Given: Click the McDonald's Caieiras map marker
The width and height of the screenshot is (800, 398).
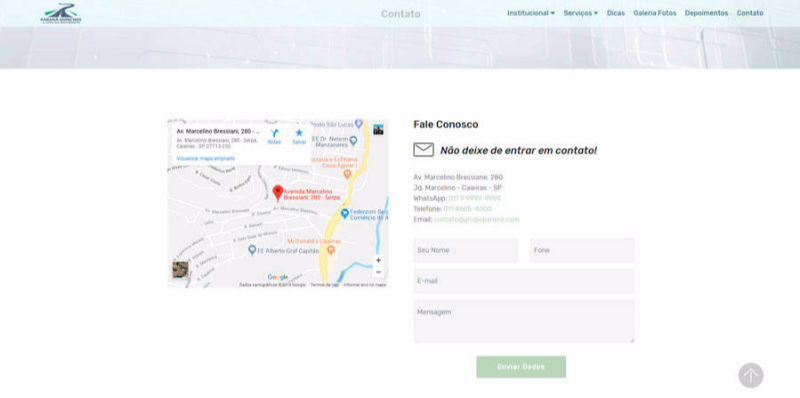Looking at the screenshot, I should pyautogui.click(x=331, y=250).
